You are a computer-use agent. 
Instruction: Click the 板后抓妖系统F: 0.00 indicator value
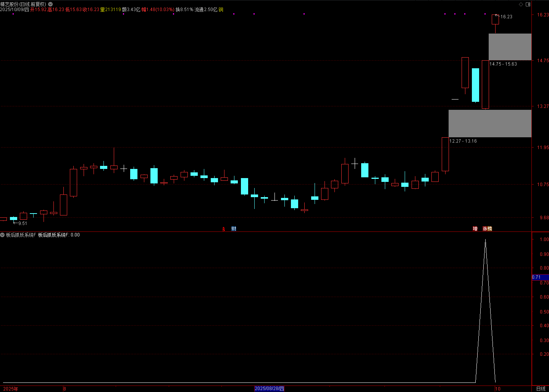[59, 235]
